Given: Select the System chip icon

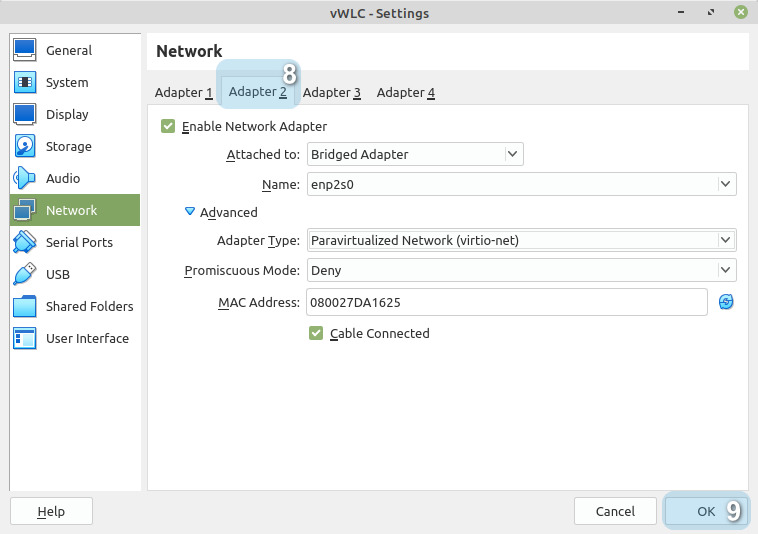Looking at the screenshot, I should tap(25, 82).
